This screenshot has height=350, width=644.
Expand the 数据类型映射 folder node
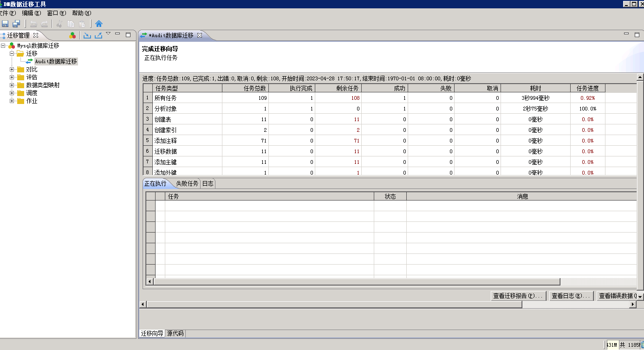coord(12,85)
